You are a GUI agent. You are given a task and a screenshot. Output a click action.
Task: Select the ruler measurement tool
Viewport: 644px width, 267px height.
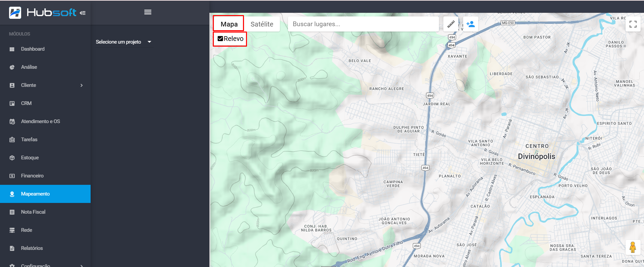[x=451, y=24]
